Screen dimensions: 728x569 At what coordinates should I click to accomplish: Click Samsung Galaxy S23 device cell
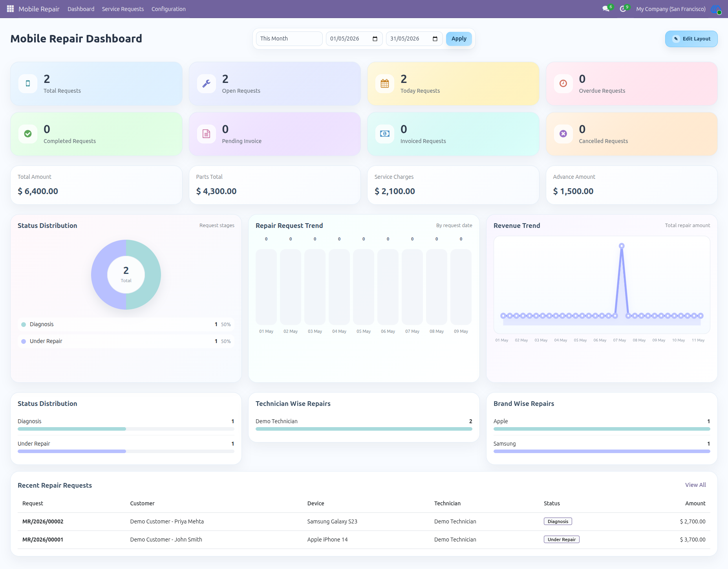pos(332,521)
